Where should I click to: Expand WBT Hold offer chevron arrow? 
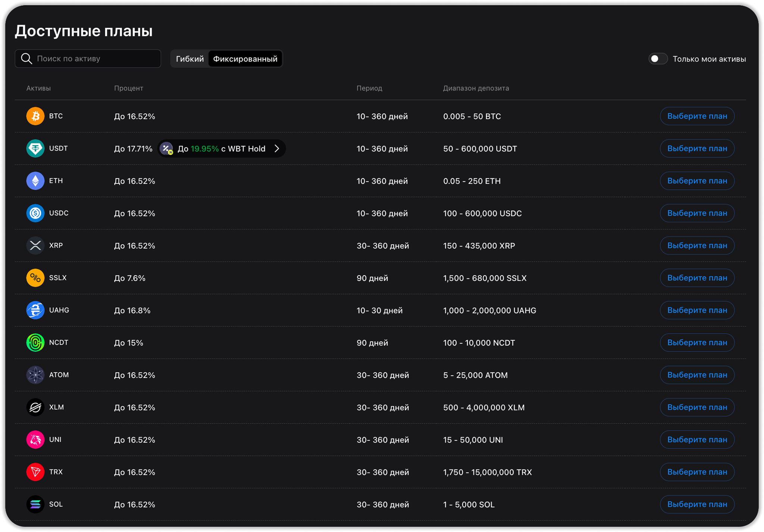tap(277, 149)
